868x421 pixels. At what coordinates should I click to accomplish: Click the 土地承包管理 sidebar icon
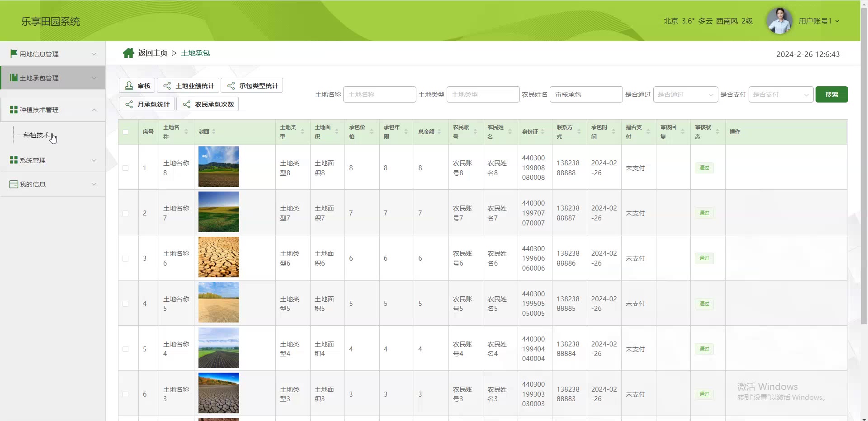(x=14, y=78)
